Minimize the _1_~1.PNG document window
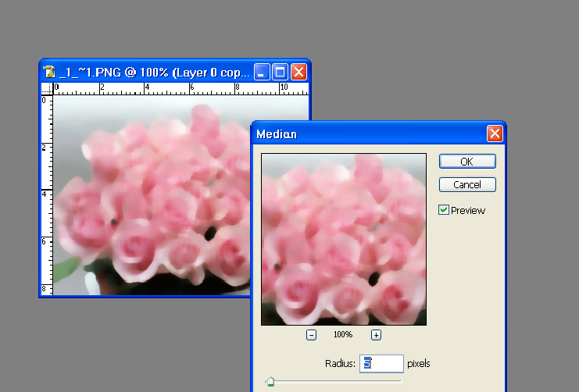 [x=262, y=72]
